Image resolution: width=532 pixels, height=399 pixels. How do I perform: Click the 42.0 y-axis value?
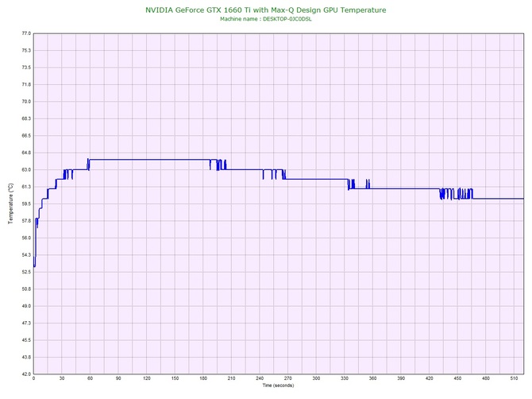tap(26, 374)
